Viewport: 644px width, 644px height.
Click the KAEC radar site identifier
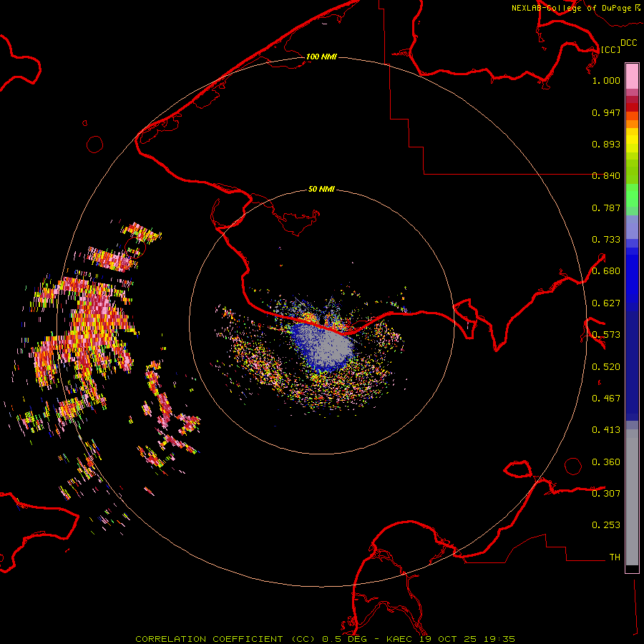click(401, 639)
